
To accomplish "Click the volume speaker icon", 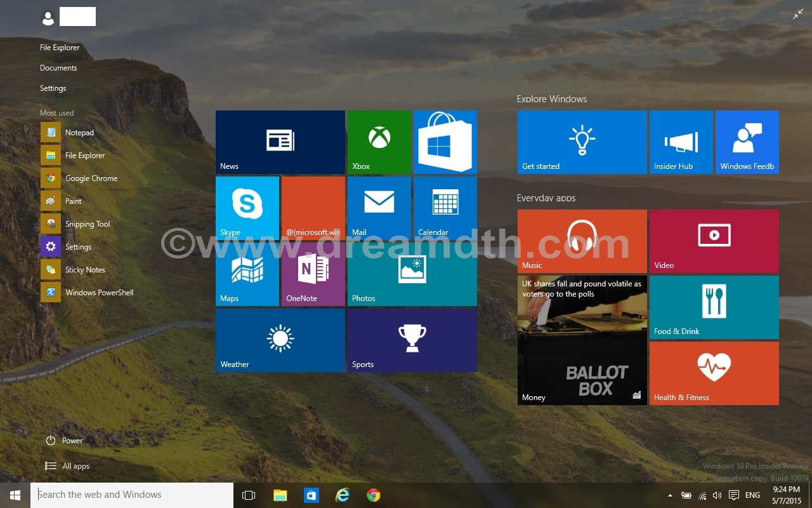I will 717,495.
